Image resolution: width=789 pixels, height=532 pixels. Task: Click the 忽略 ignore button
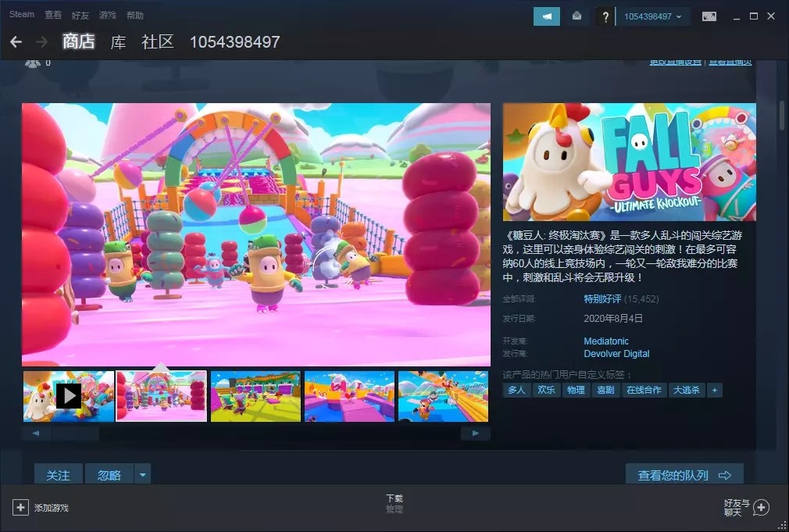pyautogui.click(x=109, y=475)
